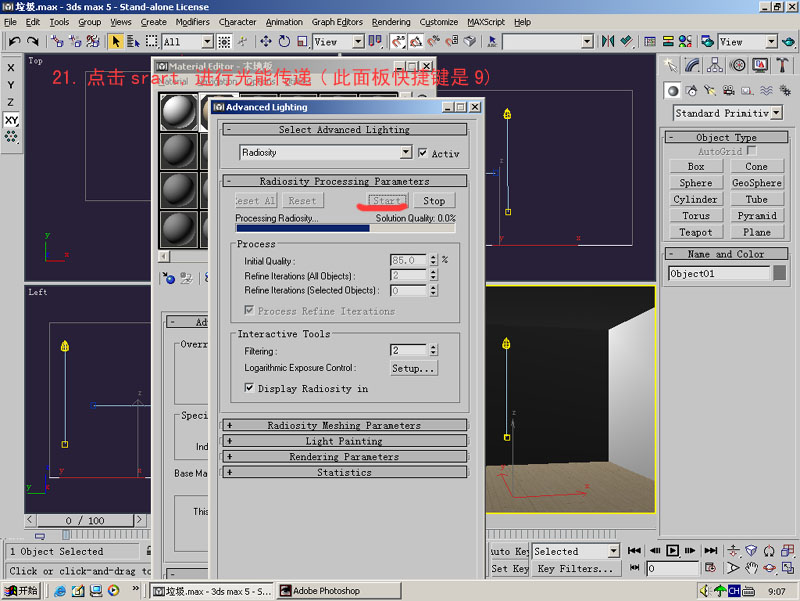Click the Object01 name field
This screenshot has height=601, width=800.
pos(718,273)
